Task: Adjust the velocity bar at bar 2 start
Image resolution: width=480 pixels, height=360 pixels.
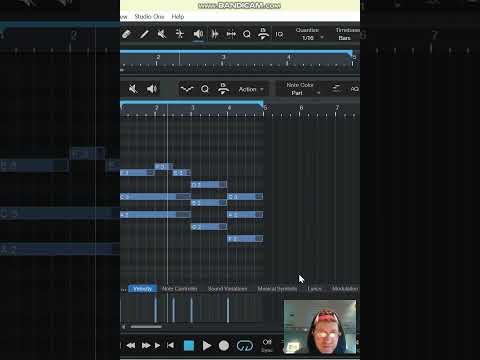Action: pos(155,310)
